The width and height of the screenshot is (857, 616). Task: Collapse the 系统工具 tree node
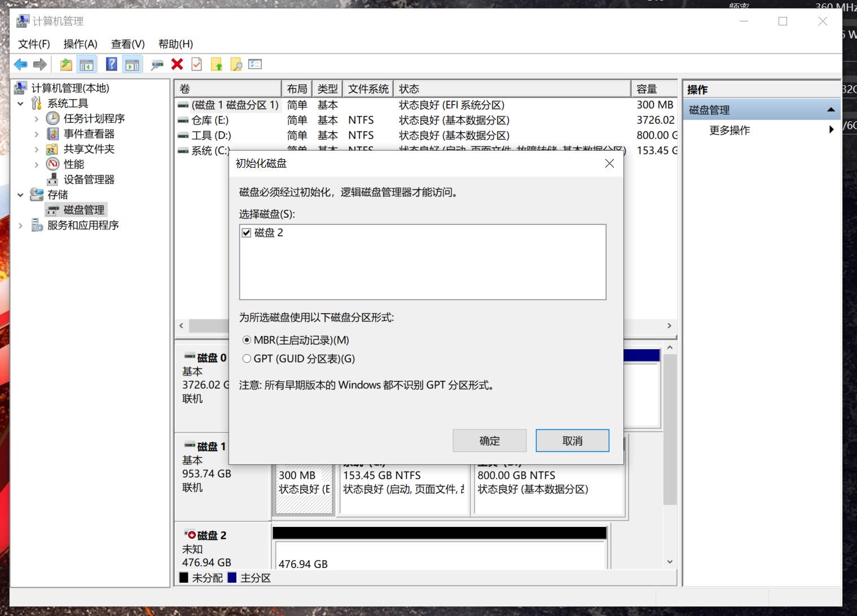point(21,103)
